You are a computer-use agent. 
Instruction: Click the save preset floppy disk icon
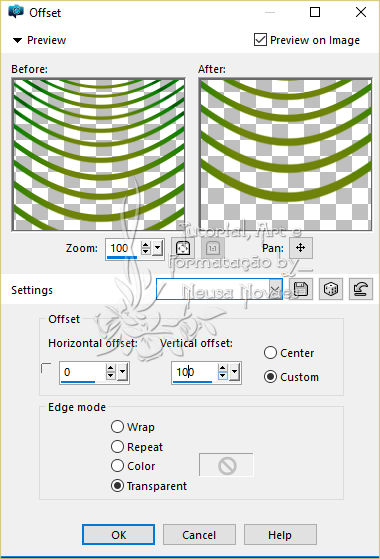pos(301,289)
